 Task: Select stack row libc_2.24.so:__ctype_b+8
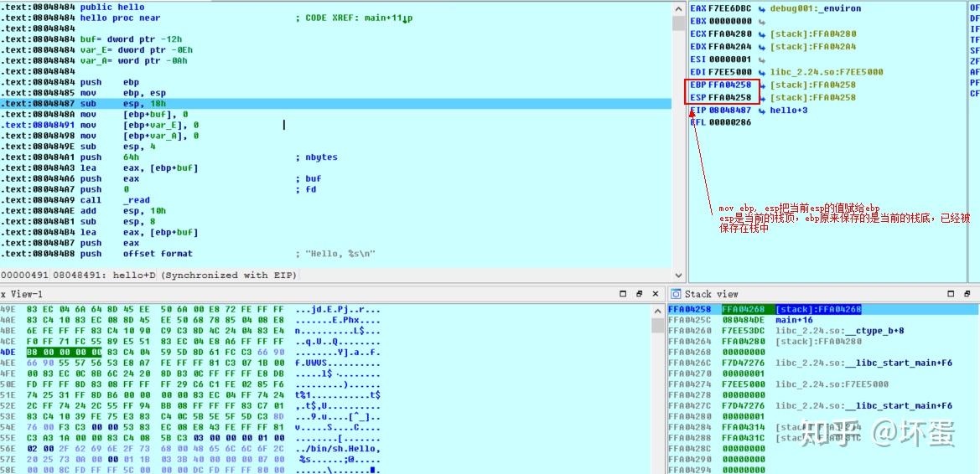[822, 331]
